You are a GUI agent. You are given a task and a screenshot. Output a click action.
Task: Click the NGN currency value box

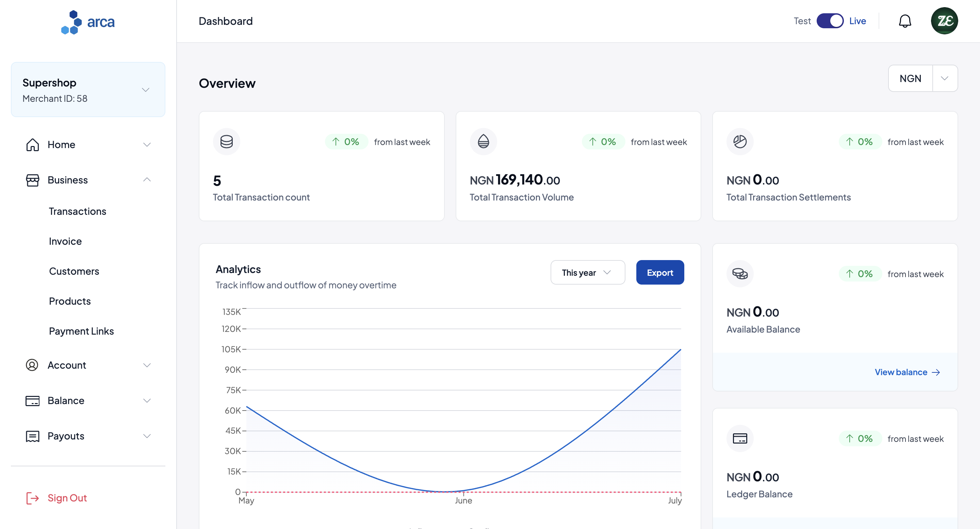click(x=910, y=78)
